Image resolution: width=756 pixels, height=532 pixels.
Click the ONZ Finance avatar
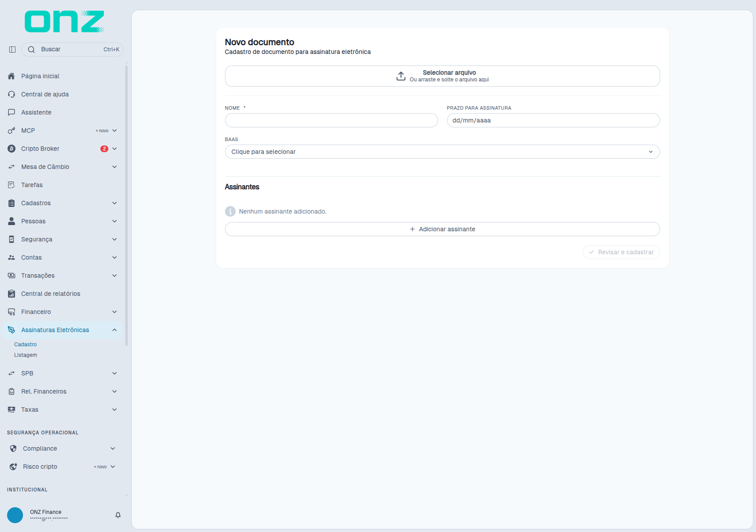click(15, 515)
